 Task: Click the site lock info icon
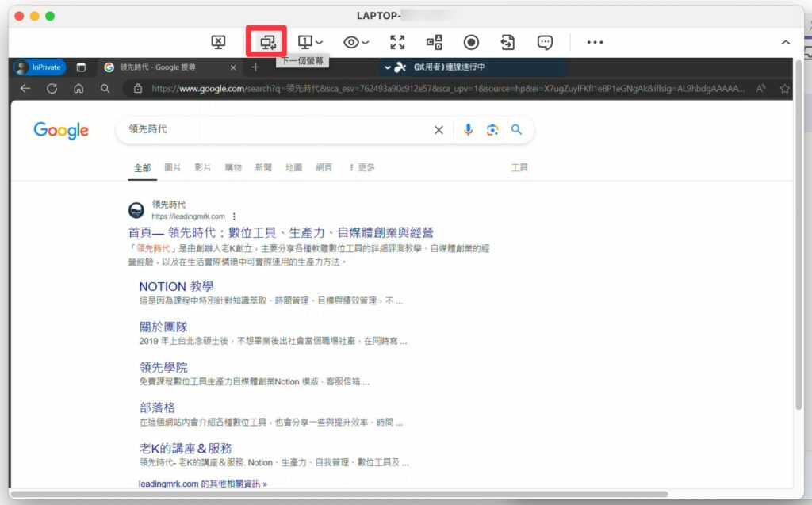tap(138, 89)
